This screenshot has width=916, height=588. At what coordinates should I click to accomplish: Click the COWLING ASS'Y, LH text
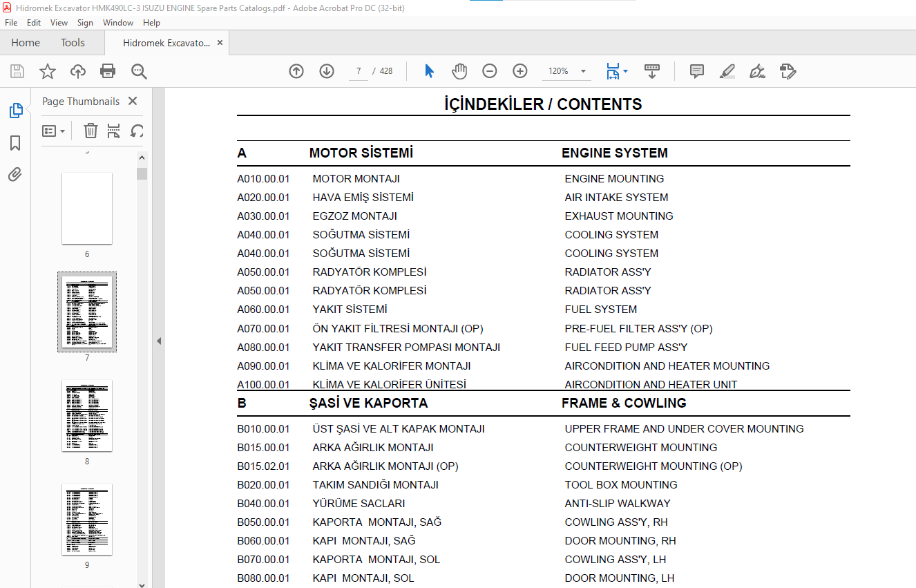click(x=616, y=559)
